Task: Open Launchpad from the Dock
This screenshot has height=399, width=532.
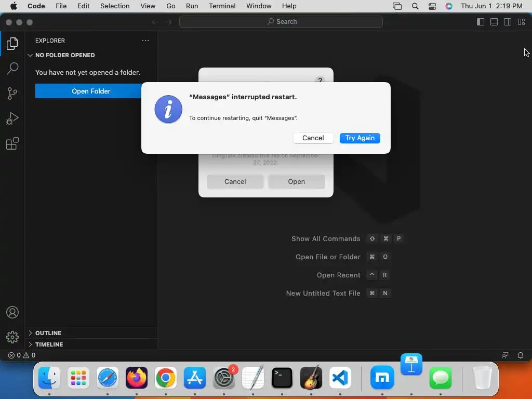Action: 78,378
